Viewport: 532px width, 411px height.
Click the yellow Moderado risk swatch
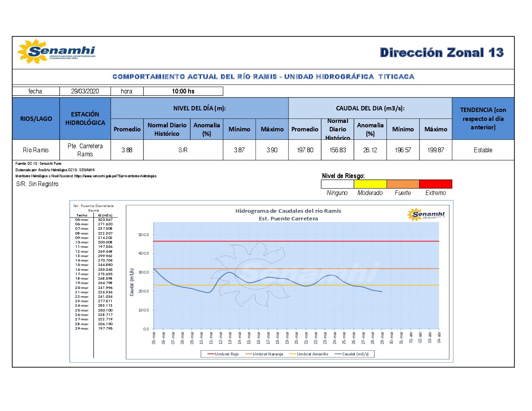370,184
